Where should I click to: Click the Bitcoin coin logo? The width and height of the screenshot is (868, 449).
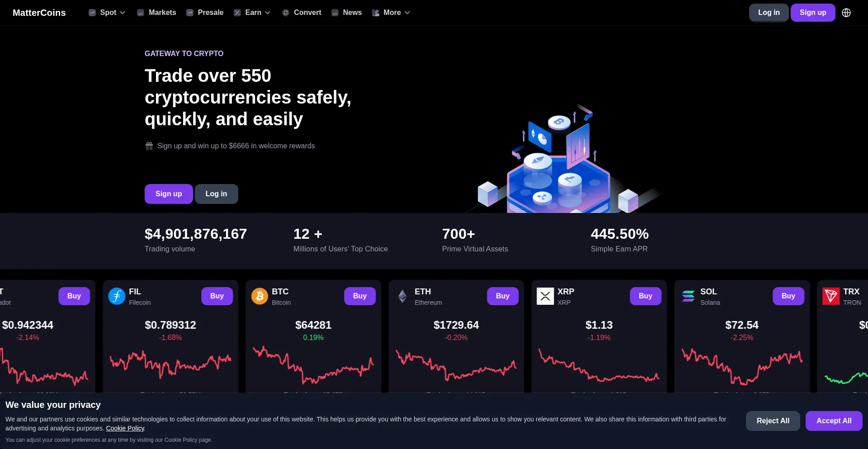pos(259,296)
